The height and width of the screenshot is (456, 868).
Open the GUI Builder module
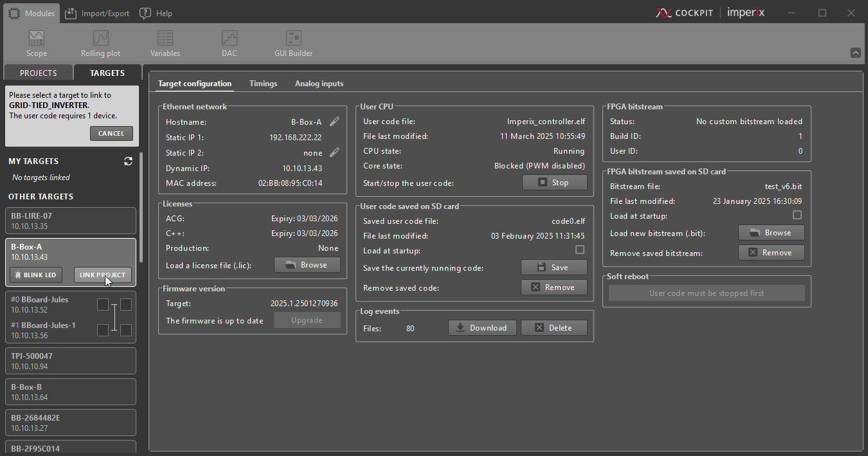294,44
